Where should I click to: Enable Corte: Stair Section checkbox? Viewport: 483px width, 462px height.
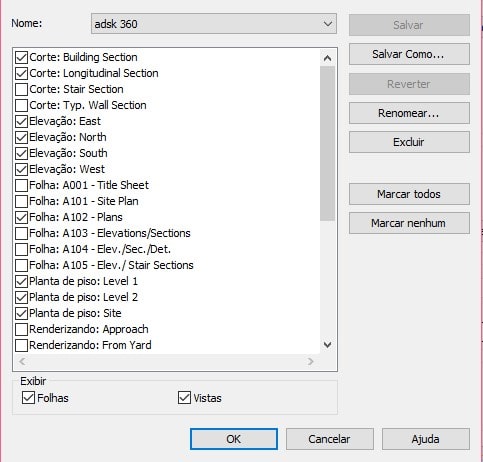pyautogui.click(x=21, y=89)
